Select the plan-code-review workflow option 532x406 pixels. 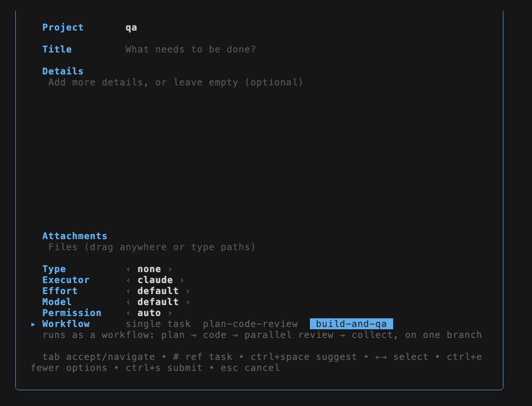[250, 324]
